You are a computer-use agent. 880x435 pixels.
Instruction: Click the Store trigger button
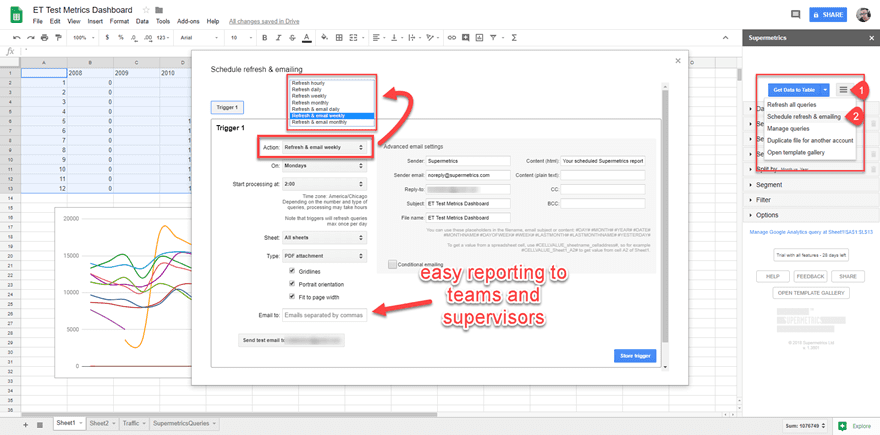[635, 356]
